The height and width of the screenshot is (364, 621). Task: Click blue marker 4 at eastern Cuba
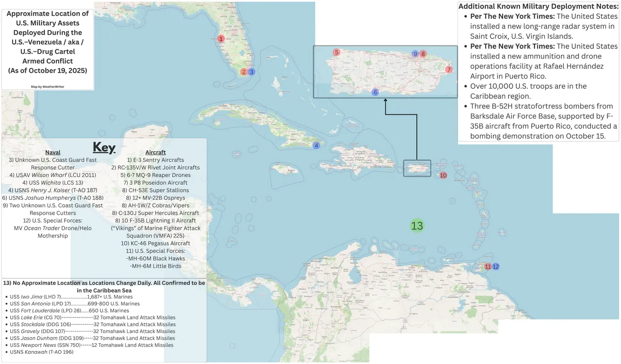tap(316, 145)
